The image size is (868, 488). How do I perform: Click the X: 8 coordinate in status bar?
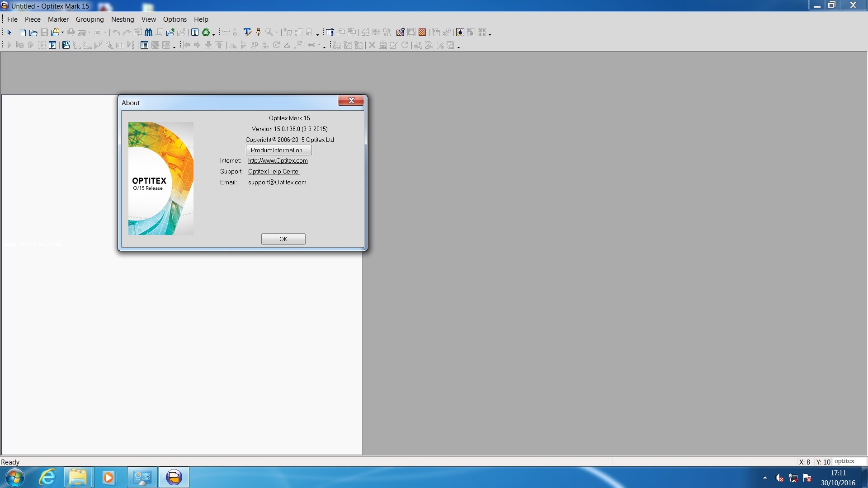(804, 462)
